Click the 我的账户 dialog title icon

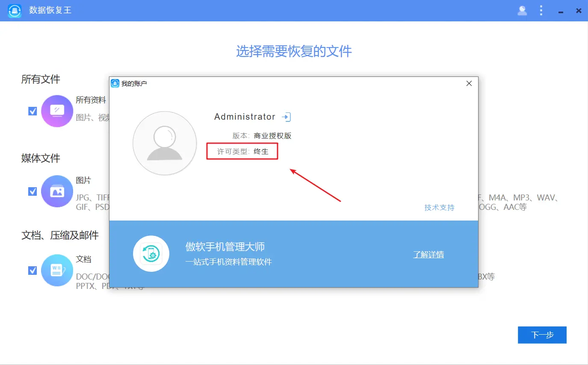click(115, 84)
